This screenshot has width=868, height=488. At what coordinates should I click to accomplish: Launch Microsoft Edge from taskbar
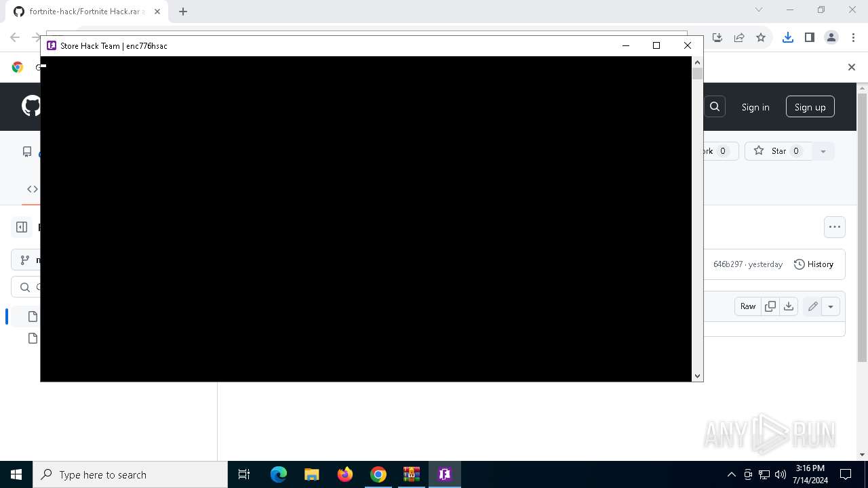click(x=279, y=474)
